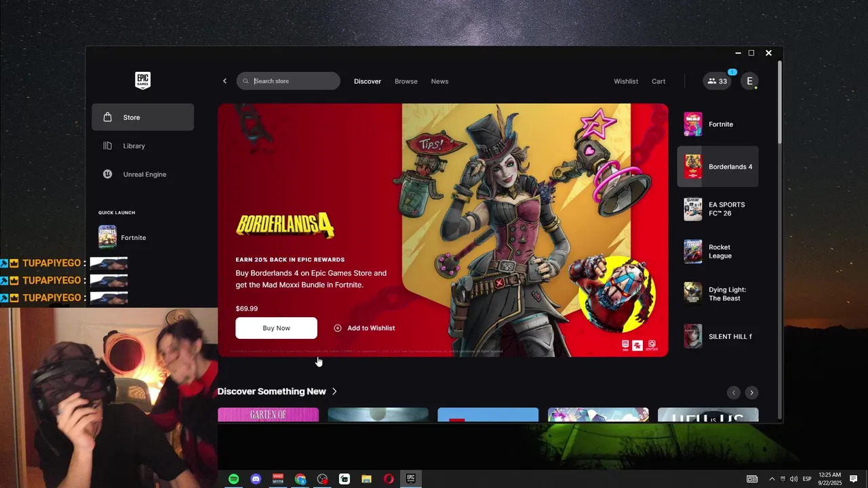Image resolution: width=868 pixels, height=488 pixels.
Task: Select Dying Light: The Beast
Action: (718, 293)
